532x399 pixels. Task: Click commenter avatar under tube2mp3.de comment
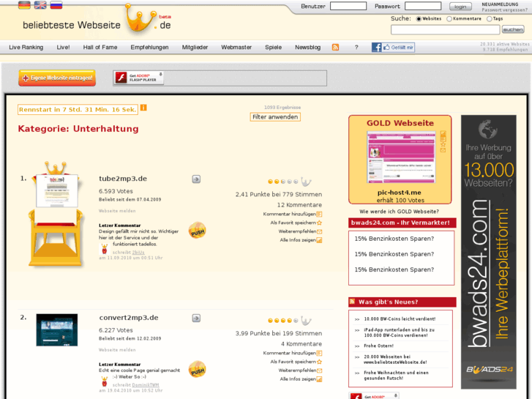105,249
